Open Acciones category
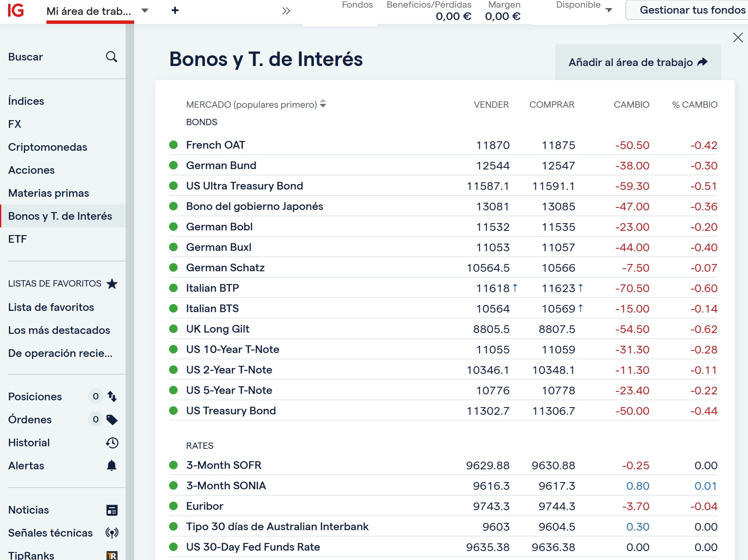This screenshot has height=560, width=748. click(32, 170)
